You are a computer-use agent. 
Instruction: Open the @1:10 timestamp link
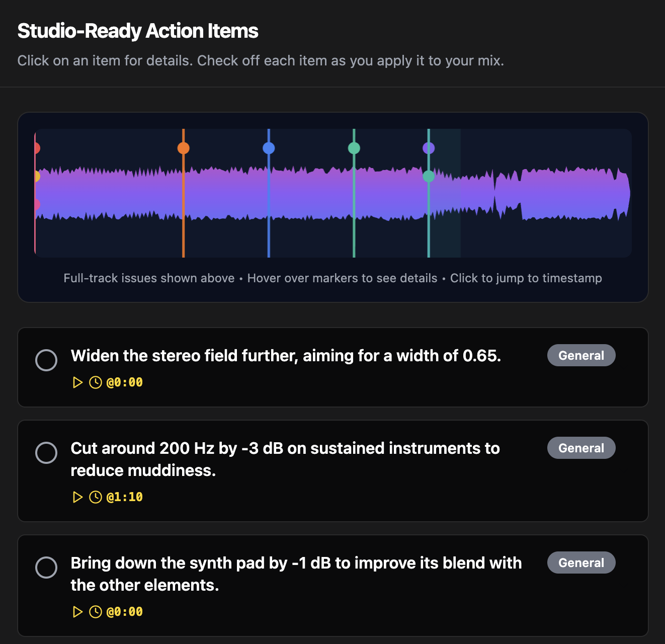tap(124, 497)
